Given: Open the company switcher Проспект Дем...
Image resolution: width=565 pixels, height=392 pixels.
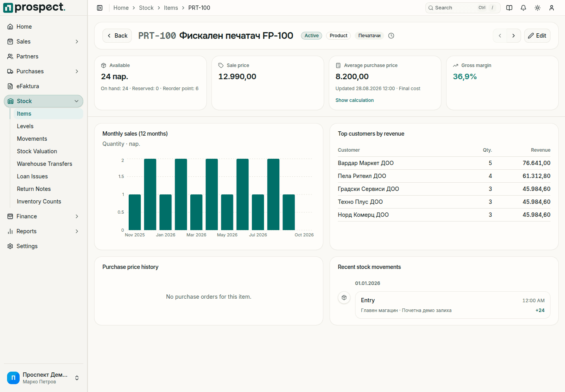Looking at the screenshot, I should pyautogui.click(x=44, y=378).
